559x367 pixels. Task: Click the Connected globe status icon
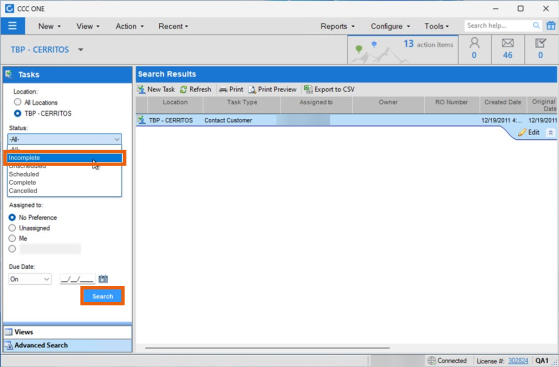[431, 361]
